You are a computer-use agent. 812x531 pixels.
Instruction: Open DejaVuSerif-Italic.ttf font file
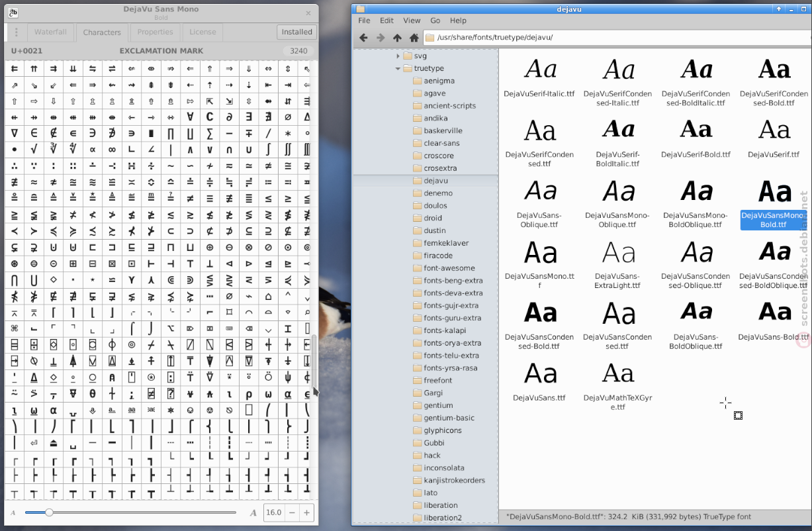click(x=540, y=70)
